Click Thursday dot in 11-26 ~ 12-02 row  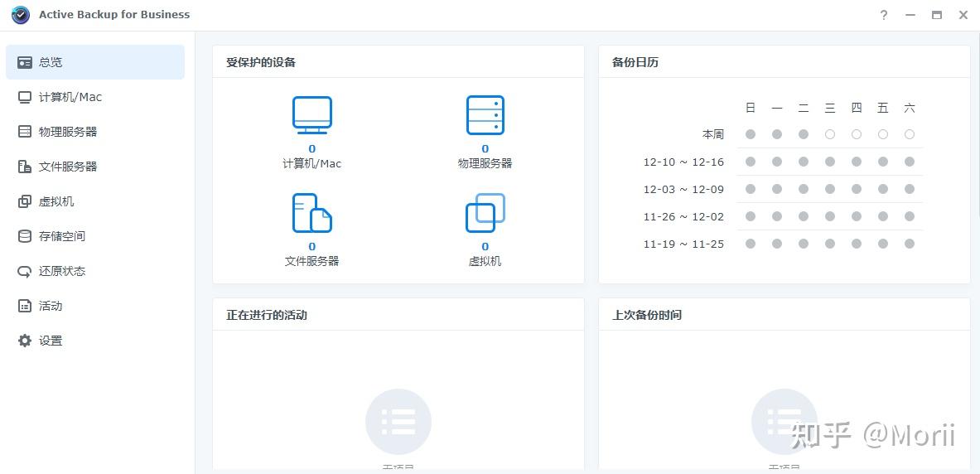[x=857, y=216]
